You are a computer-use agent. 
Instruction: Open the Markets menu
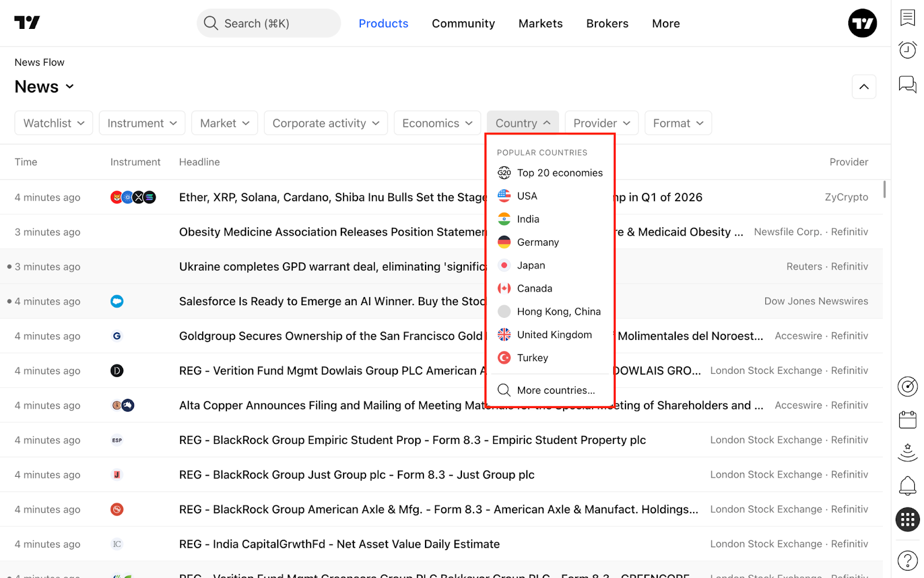coord(541,24)
